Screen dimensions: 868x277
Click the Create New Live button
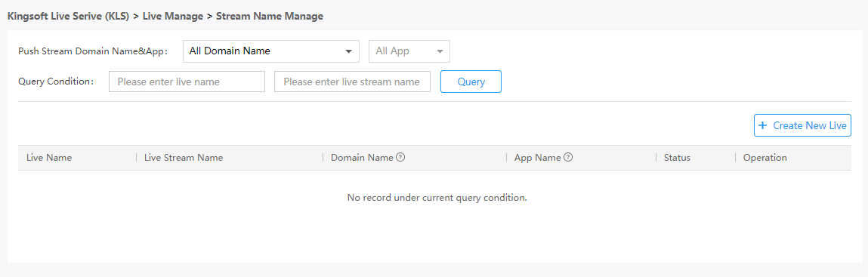pos(803,125)
